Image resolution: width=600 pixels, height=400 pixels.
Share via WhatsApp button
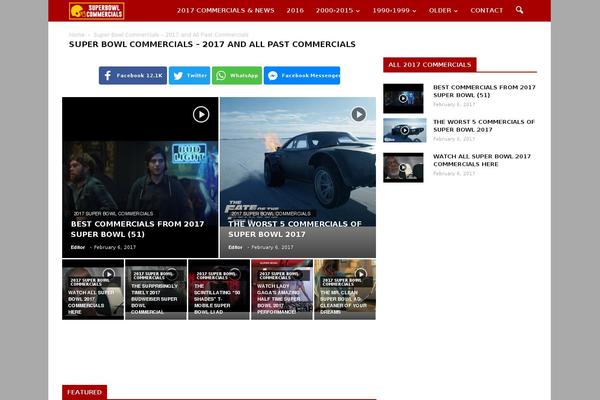pos(237,75)
